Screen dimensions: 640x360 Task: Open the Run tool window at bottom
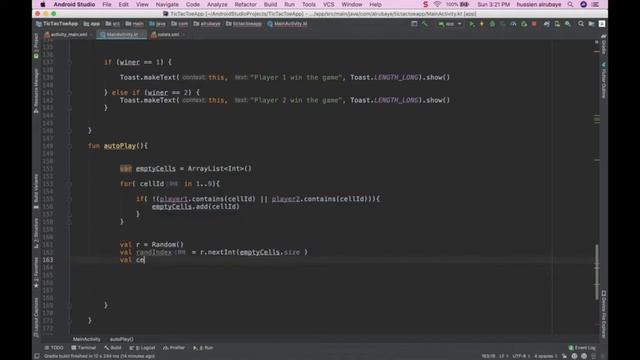[203, 348]
